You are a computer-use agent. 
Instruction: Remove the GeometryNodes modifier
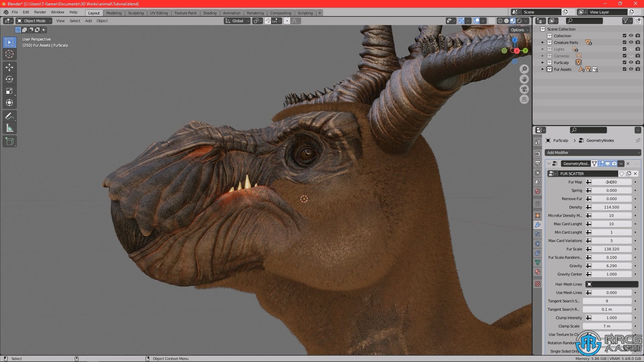click(x=628, y=164)
